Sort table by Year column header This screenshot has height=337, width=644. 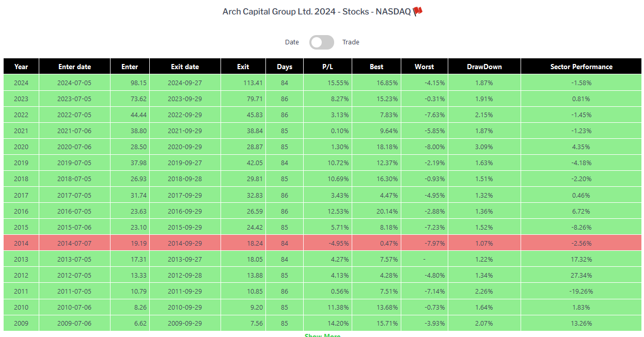21,67
